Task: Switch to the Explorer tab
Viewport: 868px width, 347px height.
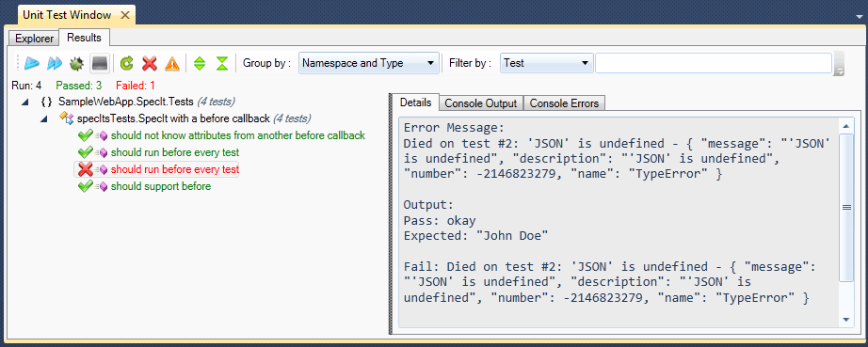Action: pyautogui.click(x=34, y=39)
